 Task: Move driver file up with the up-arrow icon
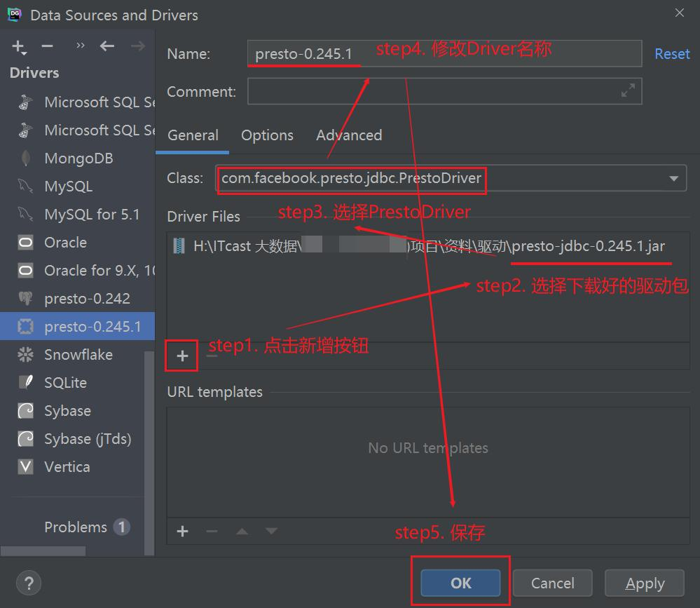pyautogui.click(x=240, y=531)
